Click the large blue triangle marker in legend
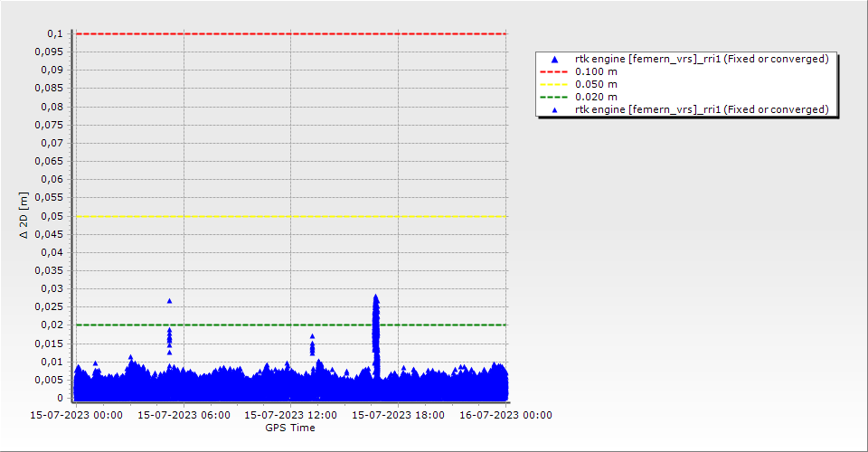 555,59
